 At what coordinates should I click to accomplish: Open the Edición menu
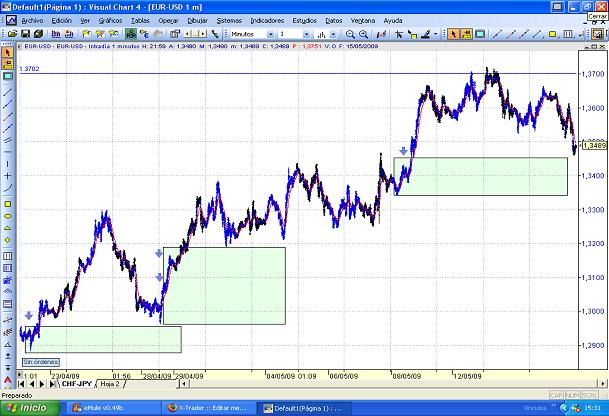click(62, 21)
